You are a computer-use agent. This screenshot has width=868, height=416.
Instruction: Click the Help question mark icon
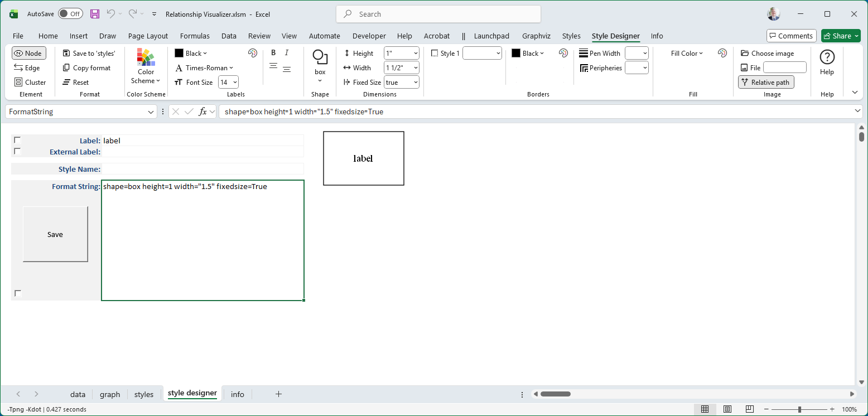(x=827, y=57)
